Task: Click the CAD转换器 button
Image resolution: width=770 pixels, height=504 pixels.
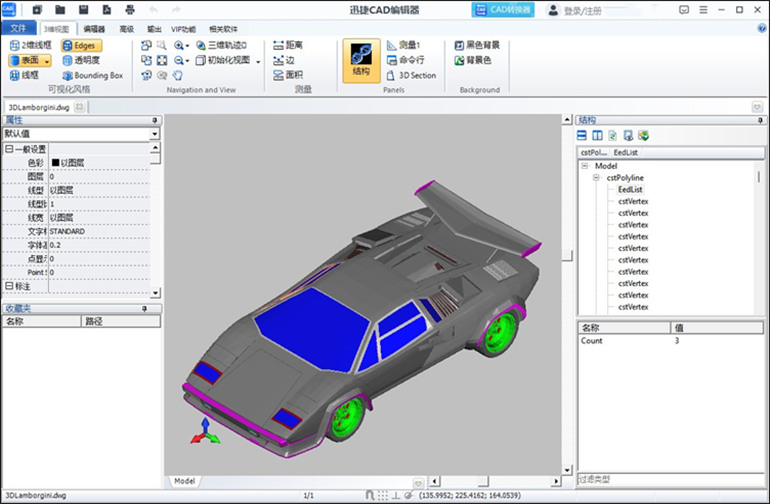Action: click(x=503, y=9)
